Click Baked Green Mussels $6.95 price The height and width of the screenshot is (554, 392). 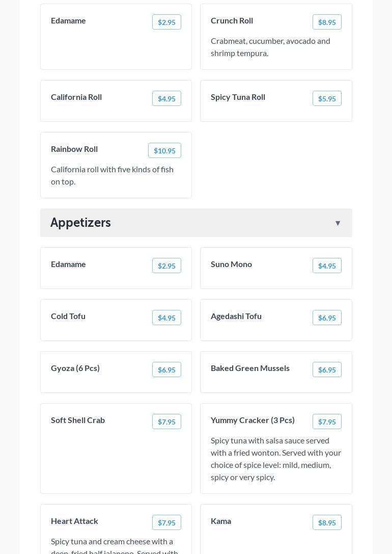tap(327, 370)
